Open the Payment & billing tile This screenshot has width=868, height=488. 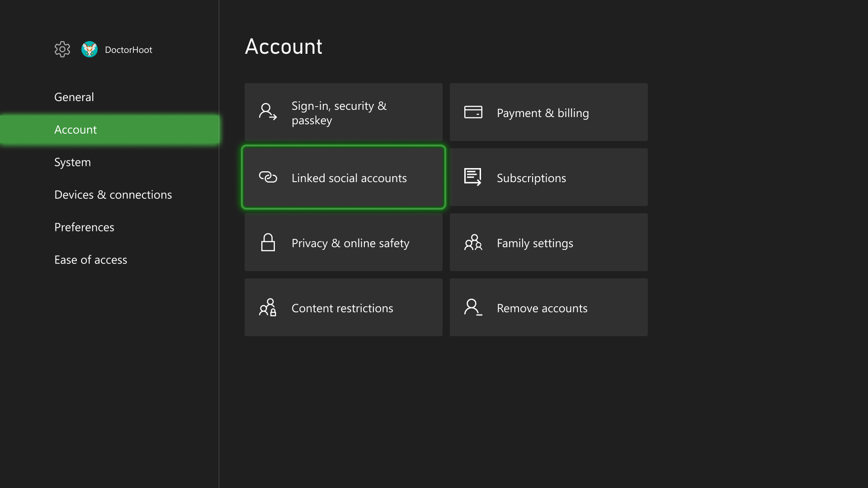click(549, 112)
